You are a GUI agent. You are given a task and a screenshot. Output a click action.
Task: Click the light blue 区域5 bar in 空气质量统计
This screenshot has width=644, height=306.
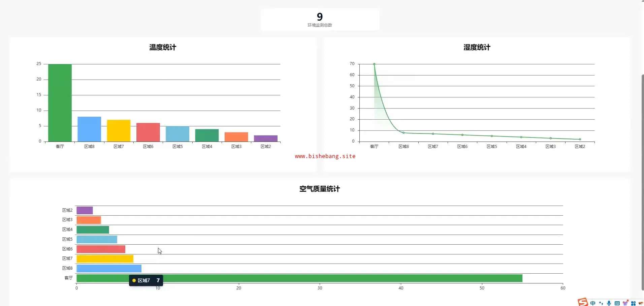point(97,240)
